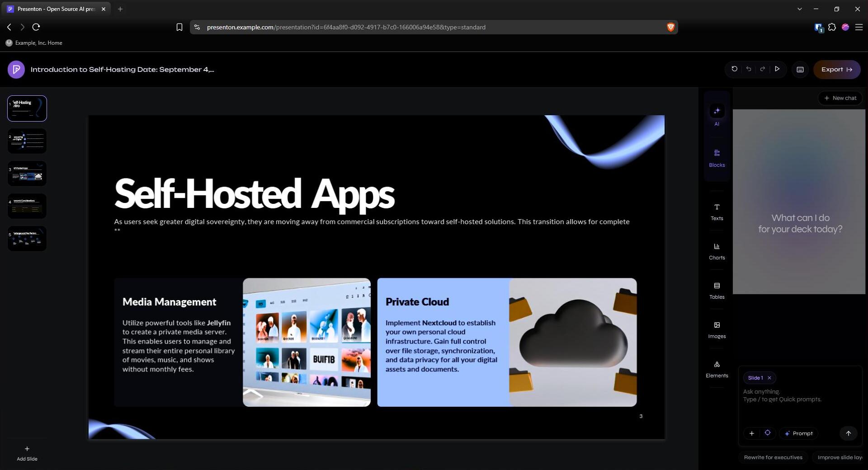The width and height of the screenshot is (868, 470).
Task: Select the Presenton browser tab
Action: [x=56, y=9]
